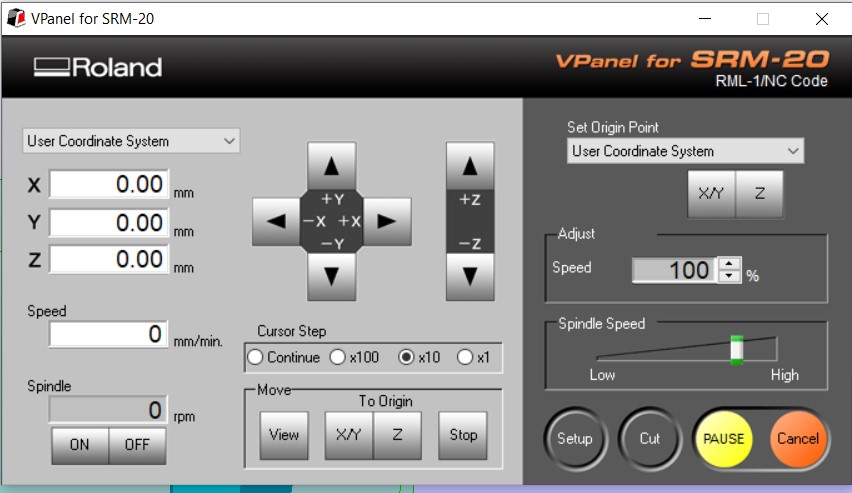Raise the spindle with the +Z up arrow
The width and height of the screenshot is (852, 493).
[x=470, y=166]
